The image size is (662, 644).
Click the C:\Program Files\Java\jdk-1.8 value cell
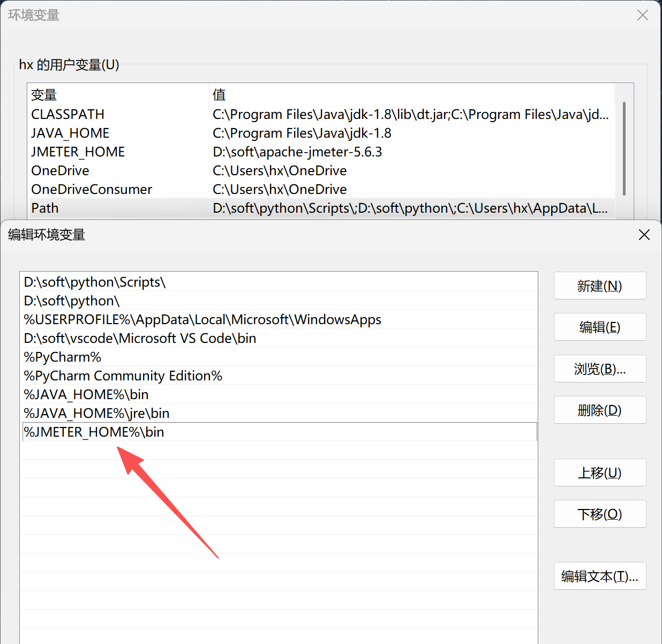click(302, 133)
